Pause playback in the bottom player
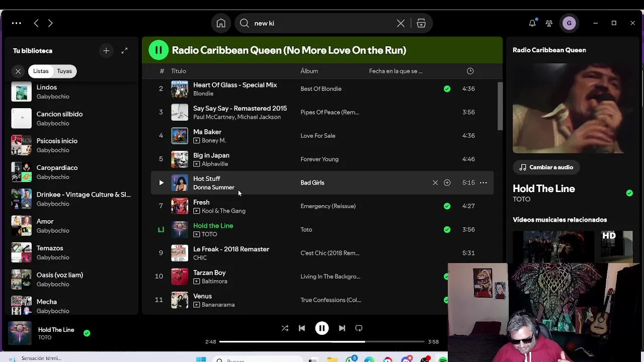The image size is (644, 362). click(x=322, y=328)
